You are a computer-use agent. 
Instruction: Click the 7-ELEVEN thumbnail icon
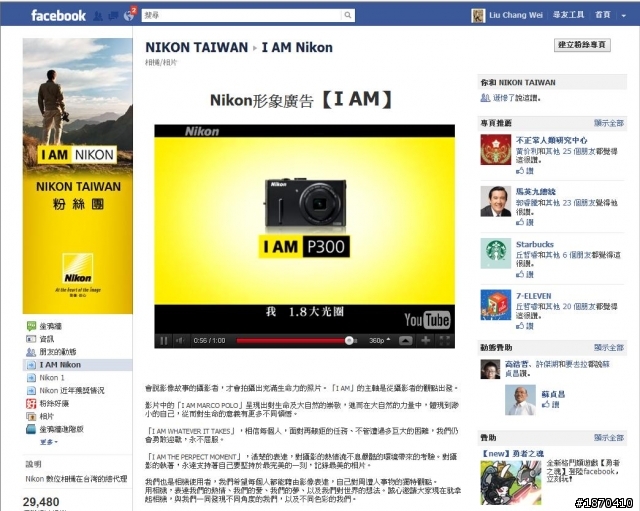click(496, 305)
